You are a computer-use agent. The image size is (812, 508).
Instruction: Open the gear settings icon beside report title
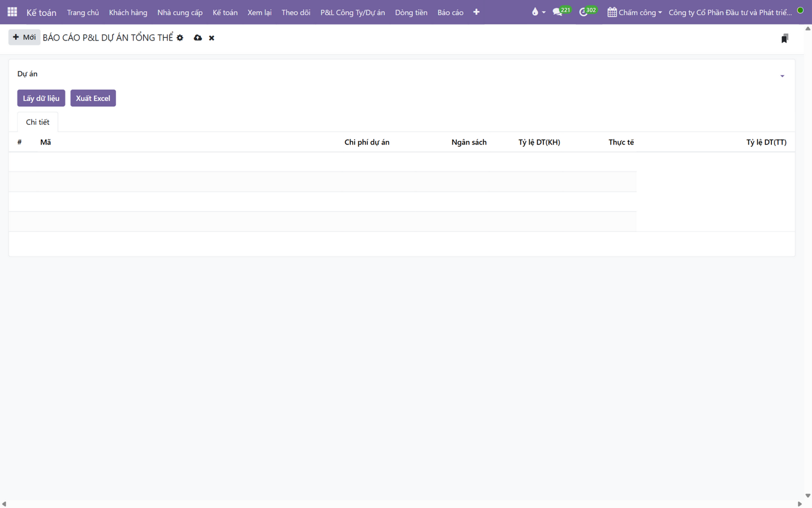180,38
